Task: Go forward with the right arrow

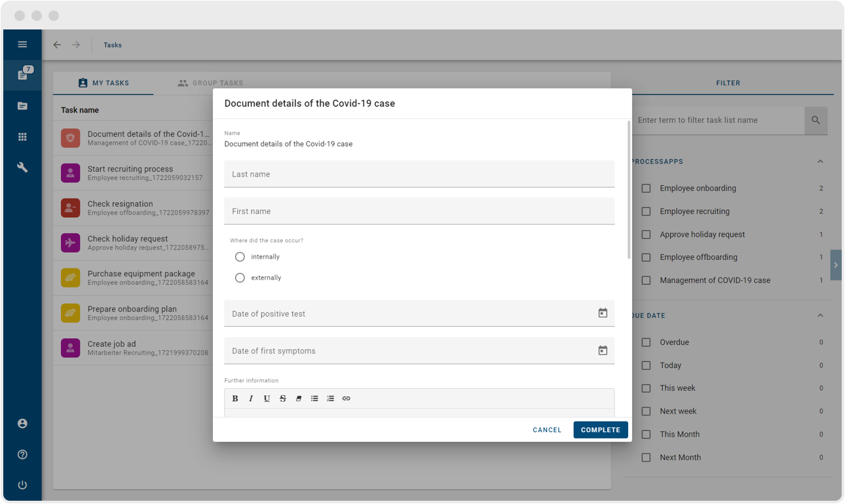Action: tap(76, 45)
